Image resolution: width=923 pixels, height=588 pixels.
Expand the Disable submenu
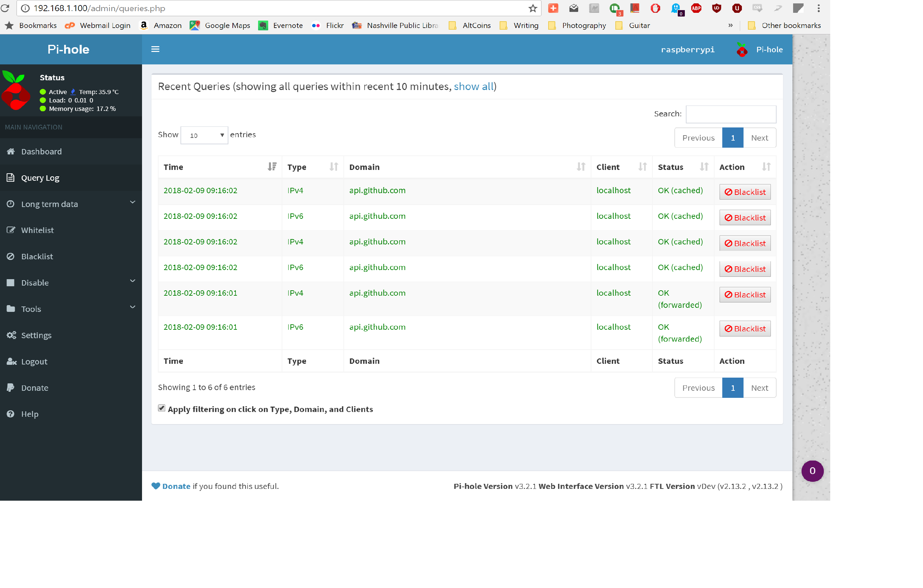71,283
